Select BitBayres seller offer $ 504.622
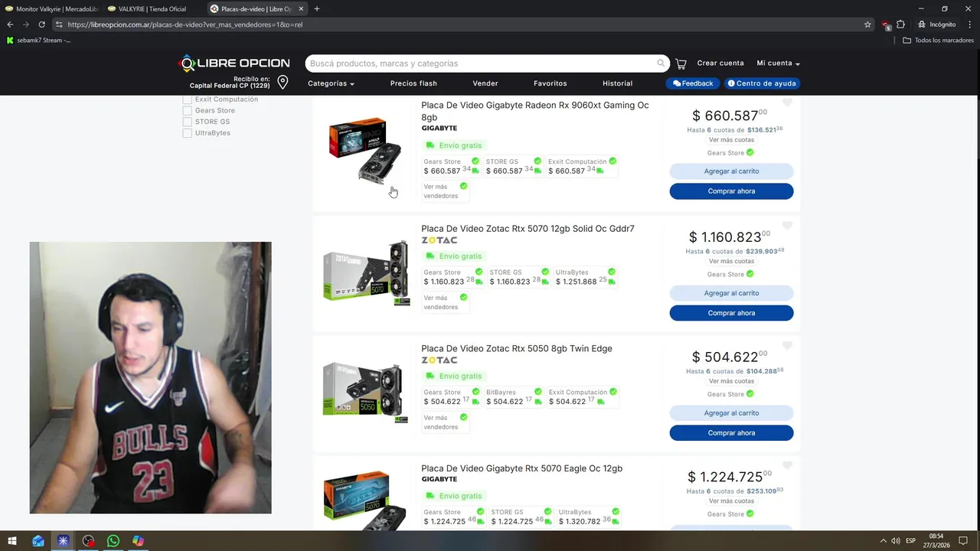Image resolution: width=980 pixels, height=551 pixels. tap(514, 396)
